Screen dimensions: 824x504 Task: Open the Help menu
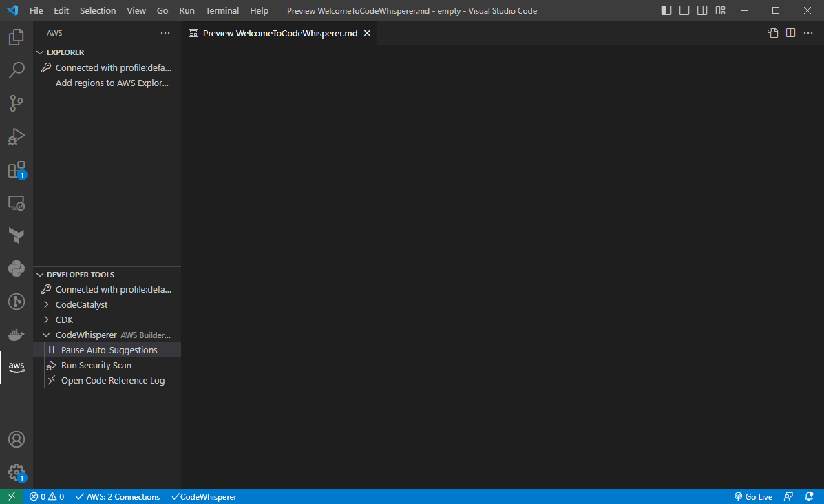tap(259, 10)
